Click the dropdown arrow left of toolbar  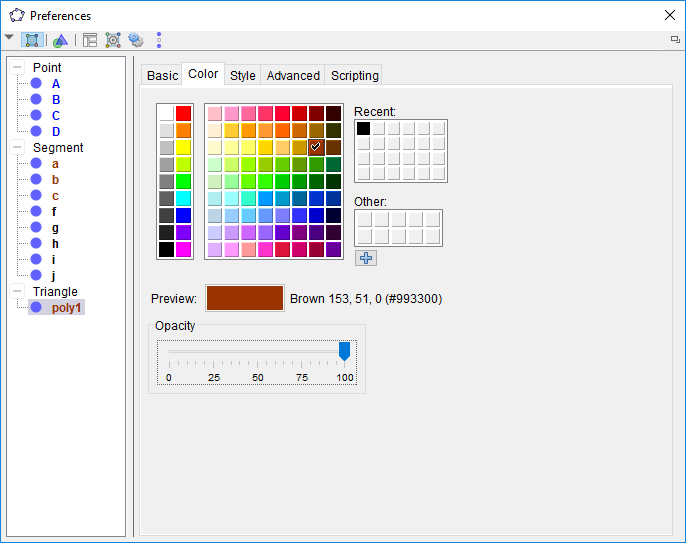pyautogui.click(x=10, y=38)
